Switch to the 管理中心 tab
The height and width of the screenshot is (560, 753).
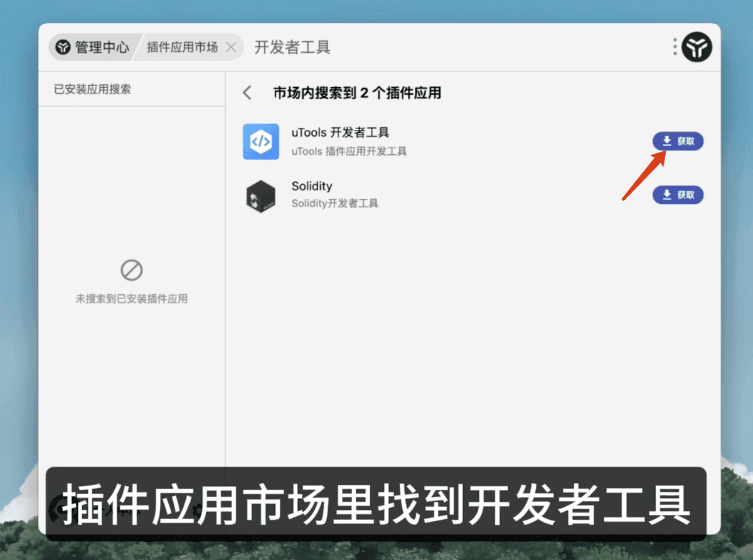coord(92,47)
